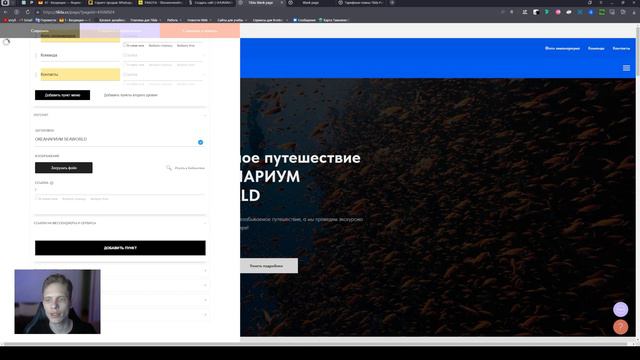Viewport: 640px width, 360px height.
Task: Open the Сообщения bookmark
Action: 304,20
